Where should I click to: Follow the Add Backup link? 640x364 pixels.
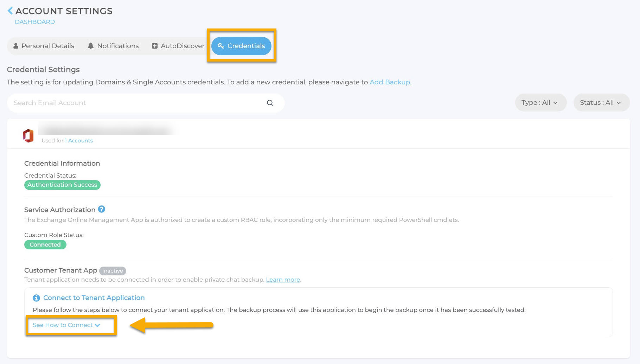pos(390,82)
